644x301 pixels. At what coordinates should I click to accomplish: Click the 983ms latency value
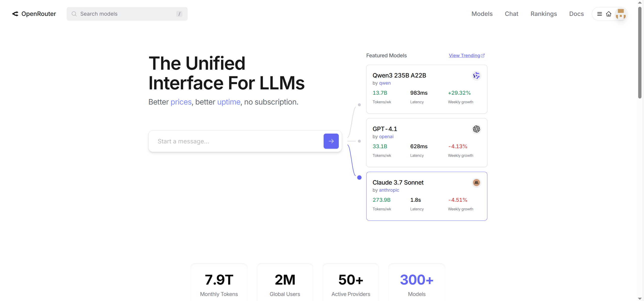(419, 93)
